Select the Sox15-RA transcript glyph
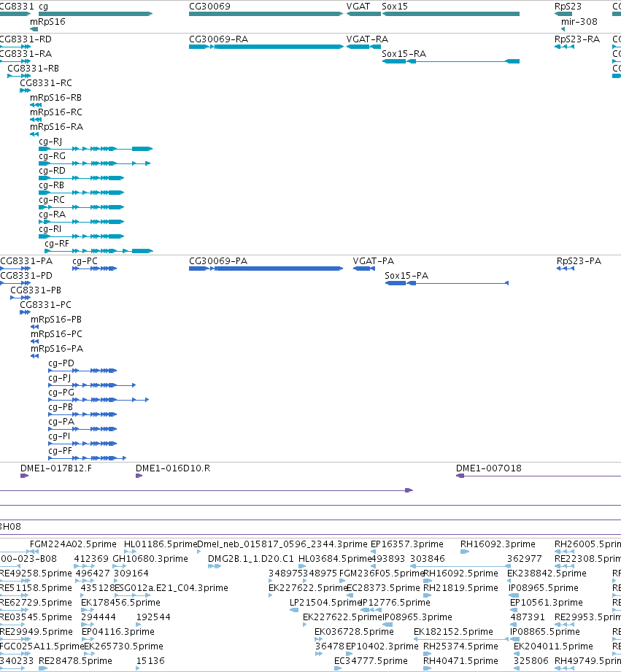This screenshot has height=672, width=621. coord(450,61)
